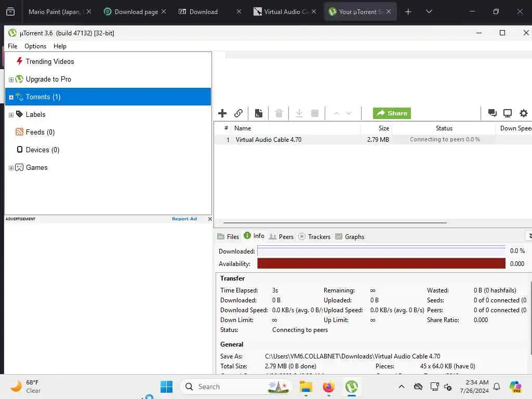The image size is (532, 399).
Task: Click the Add Torrent from URL link icon
Action: click(238, 113)
